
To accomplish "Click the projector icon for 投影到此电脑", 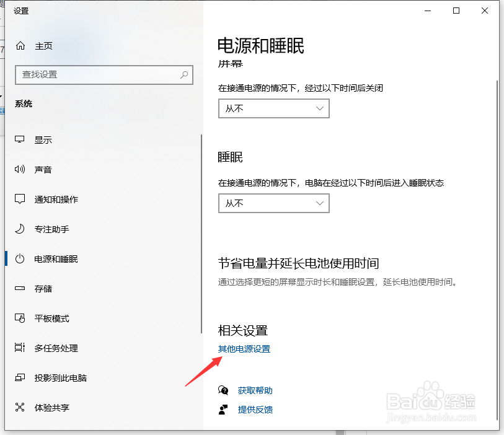I will pos(20,377).
